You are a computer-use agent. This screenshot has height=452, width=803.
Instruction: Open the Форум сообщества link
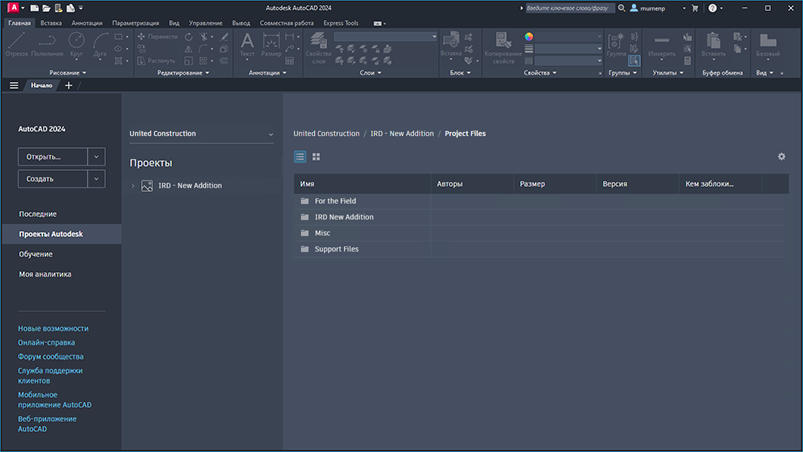coord(51,357)
